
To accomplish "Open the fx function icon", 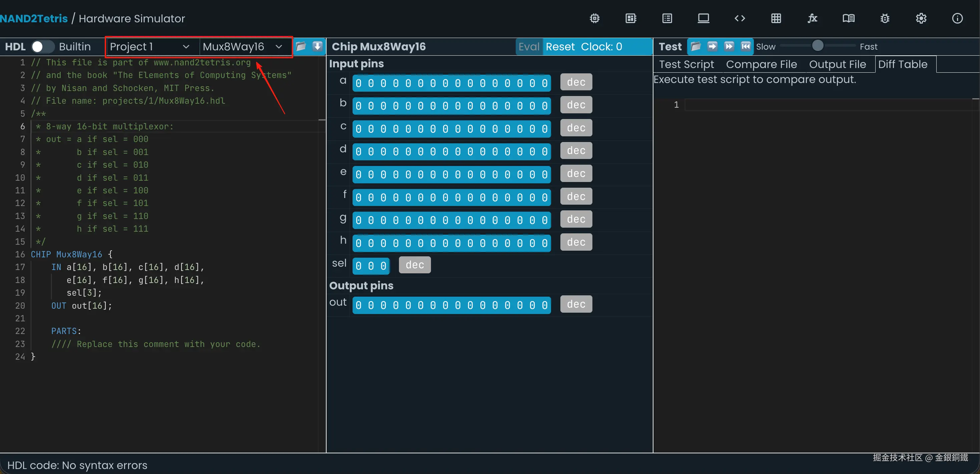I will (x=812, y=18).
